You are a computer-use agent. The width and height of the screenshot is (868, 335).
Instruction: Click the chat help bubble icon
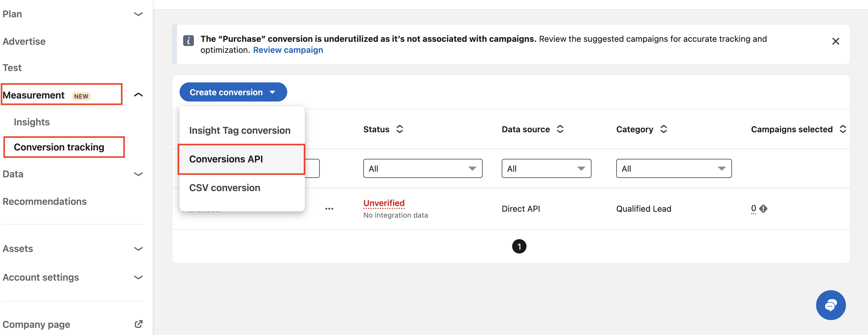tap(830, 305)
